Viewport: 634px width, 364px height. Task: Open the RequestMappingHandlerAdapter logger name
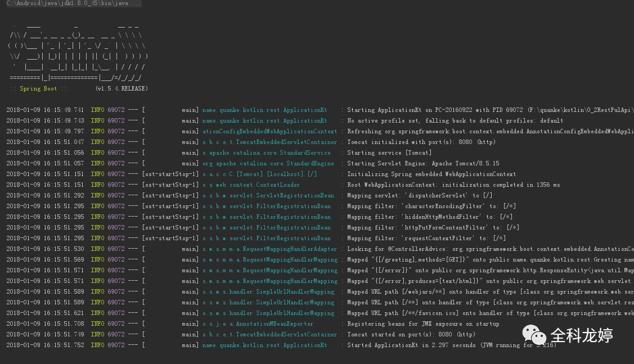(269, 249)
